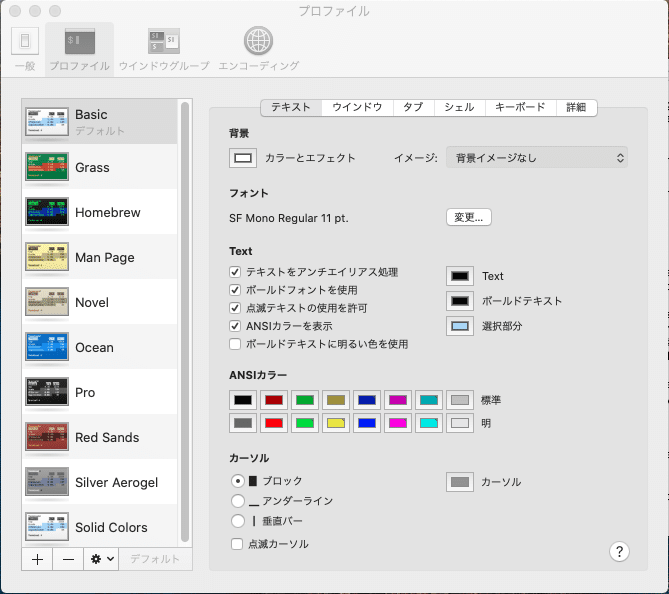The height and width of the screenshot is (594, 669).
Task: Open standard olive yellow ANSI color
Action: click(336, 400)
